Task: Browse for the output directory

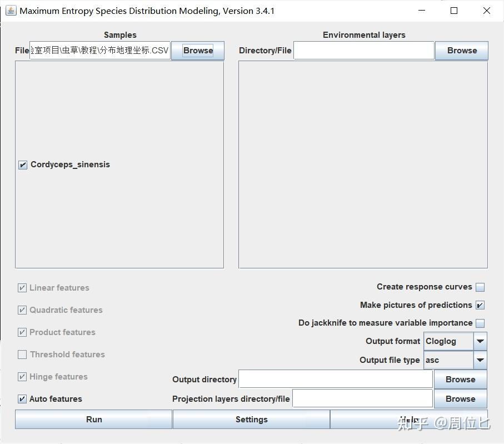Action: click(460, 380)
